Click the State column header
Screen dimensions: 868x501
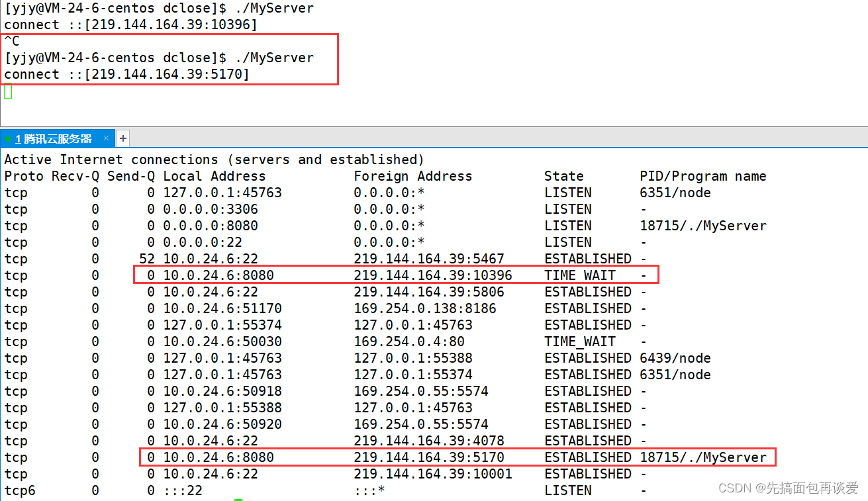pyautogui.click(x=564, y=176)
